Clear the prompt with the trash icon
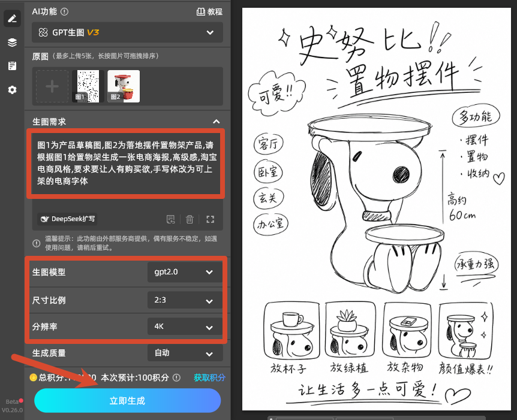The width and height of the screenshot is (517, 420). coord(190,219)
